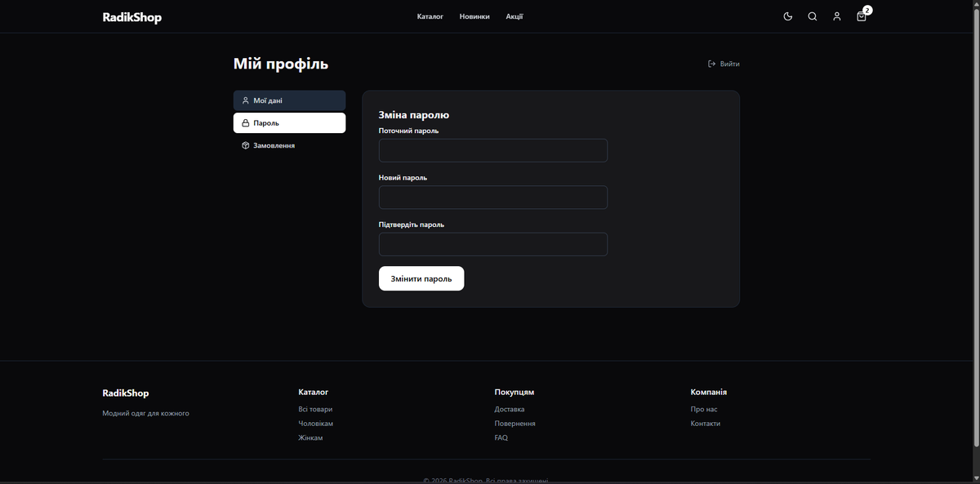Open the FAQ footer link
The height and width of the screenshot is (484, 980).
tap(501, 438)
